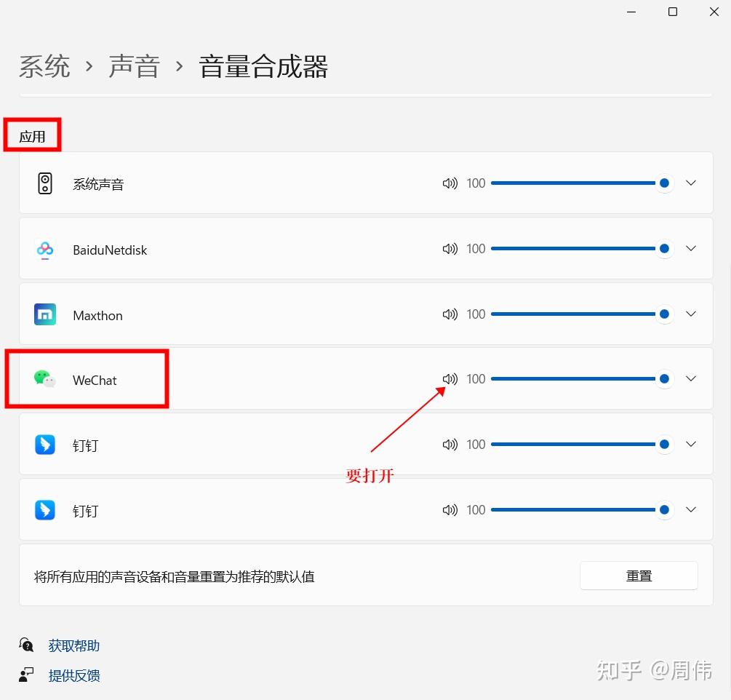Click the WeChat volume value 100
Viewport: 731px width, 700px height.
[476, 378]
